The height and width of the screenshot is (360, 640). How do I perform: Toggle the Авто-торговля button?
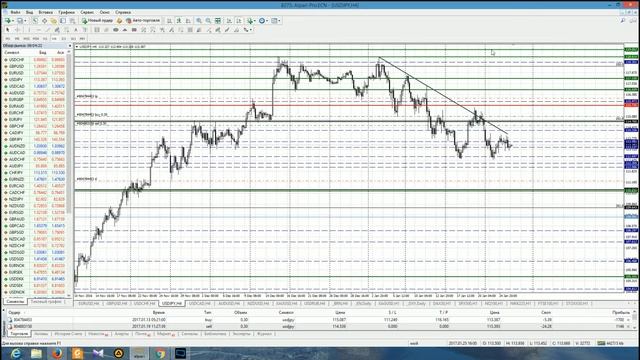tap(143, 20)
